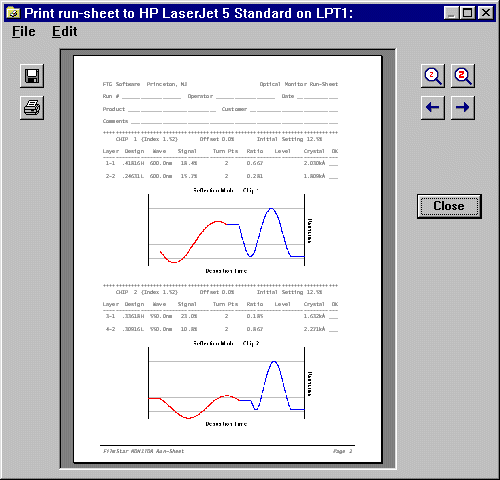This screenshot has width=500, height=480.
Task: Zoom in using magnifier with large Z
Action: (463, 76)
